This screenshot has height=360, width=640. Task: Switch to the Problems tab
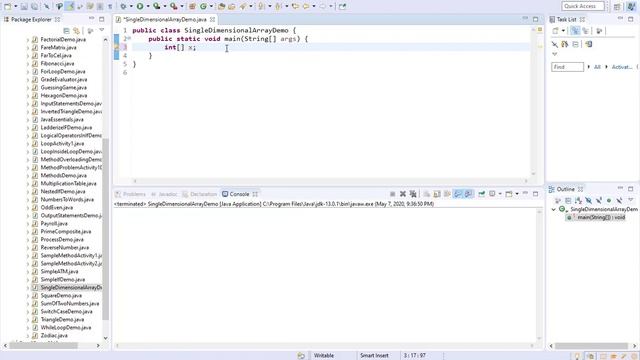click(x=131, y=194)
